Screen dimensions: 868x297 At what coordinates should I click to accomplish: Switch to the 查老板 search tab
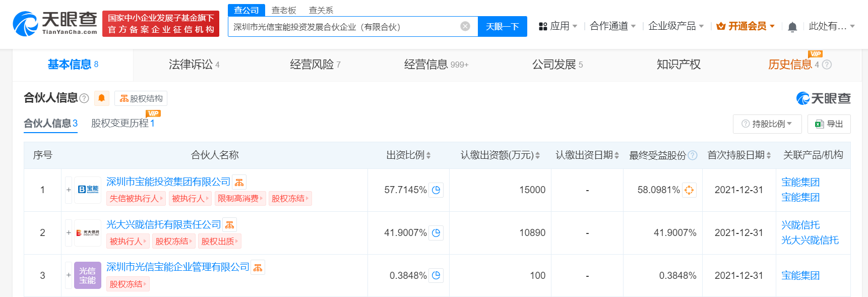(x=284, y=10)
